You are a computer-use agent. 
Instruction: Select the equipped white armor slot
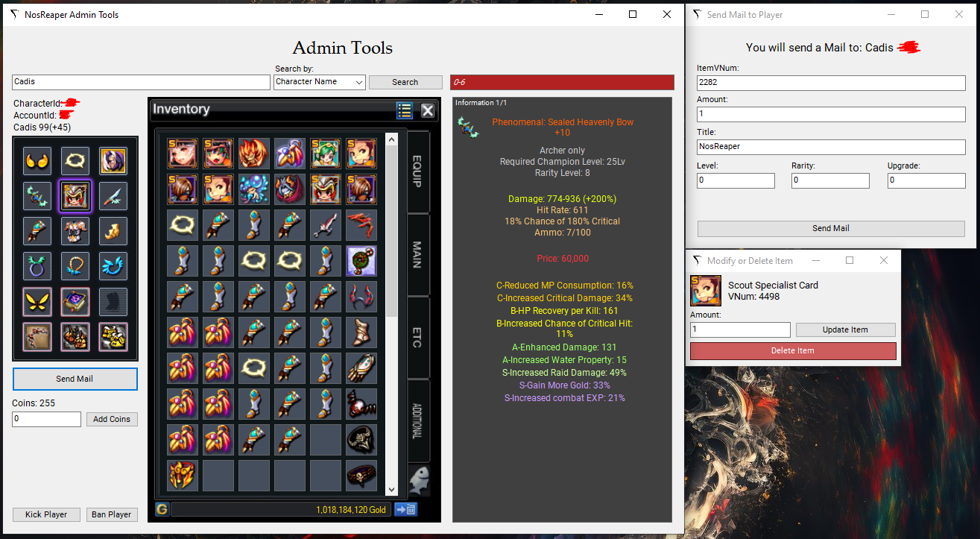(x=75, y=230)
